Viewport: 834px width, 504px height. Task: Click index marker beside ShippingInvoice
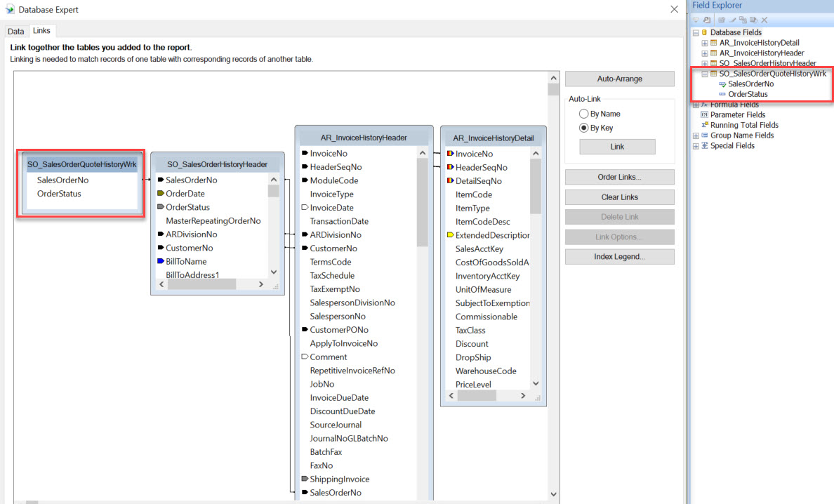[305, 479]
